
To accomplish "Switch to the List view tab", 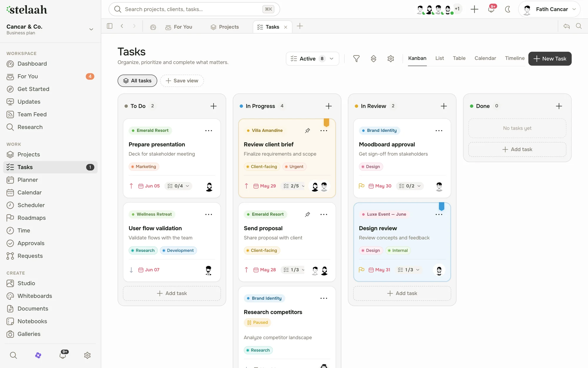I will point(440,58).
